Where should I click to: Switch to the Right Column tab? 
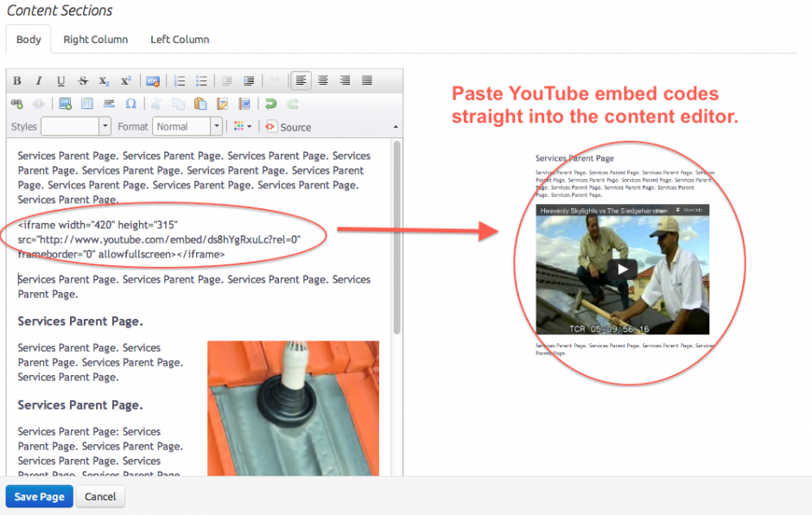point(95,40)
